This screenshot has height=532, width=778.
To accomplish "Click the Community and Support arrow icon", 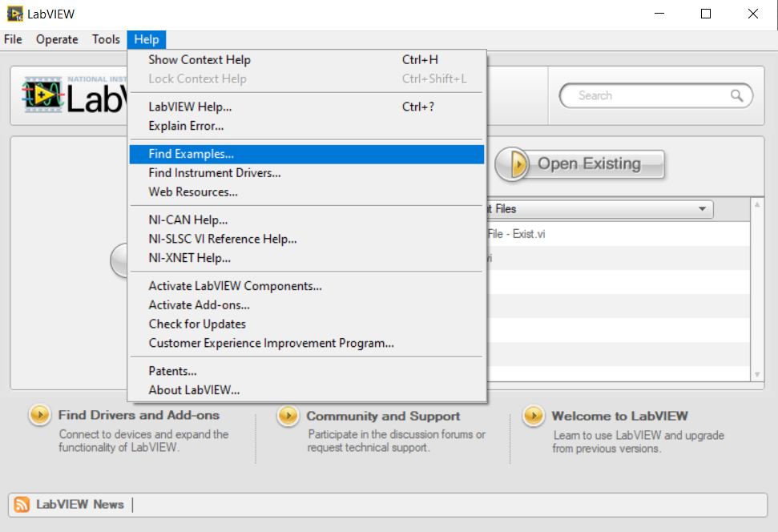I will 288,416.
